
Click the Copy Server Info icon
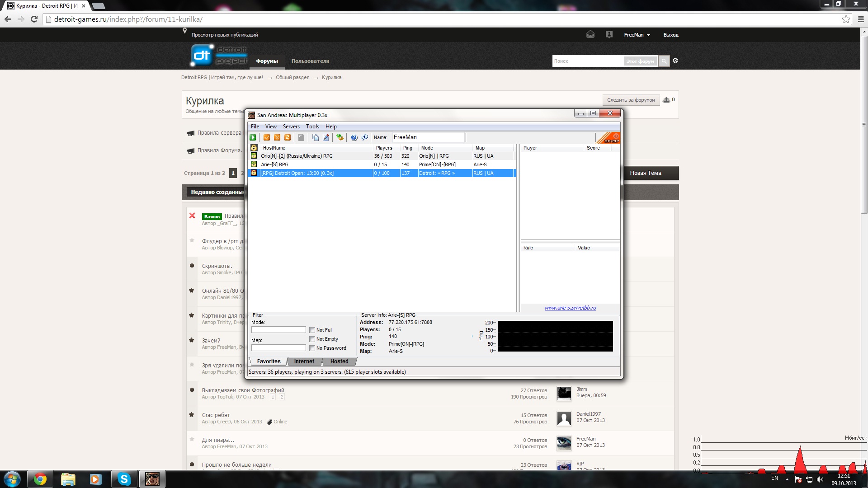click(316, 137)
